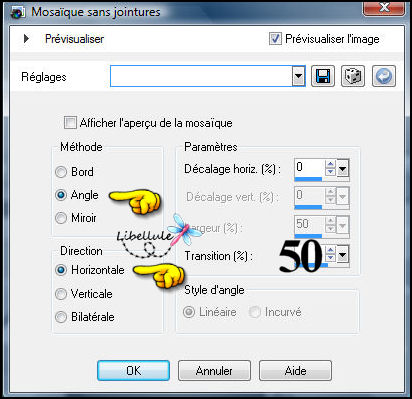Choose the Bilatérale direction option
The height and width of the screenshot is (399, 412).
(61, 317)
